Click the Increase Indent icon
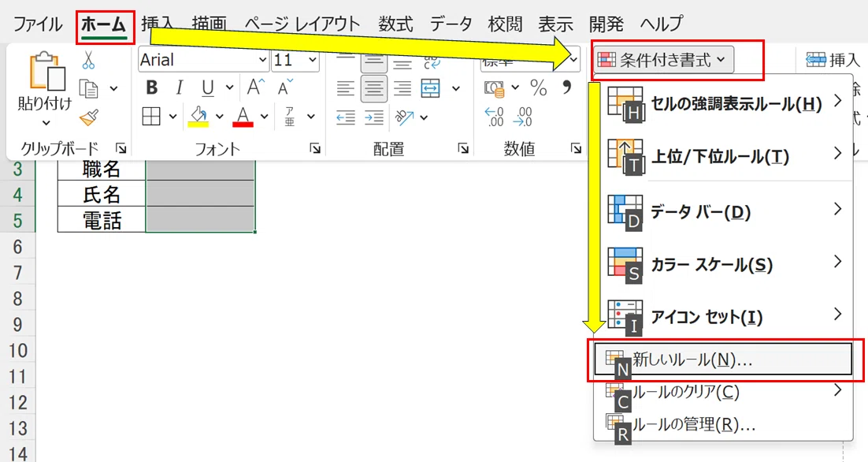Image resolution: width=868 pixels, height=462 pixels. pyautogui.click(x=373, y=117)
